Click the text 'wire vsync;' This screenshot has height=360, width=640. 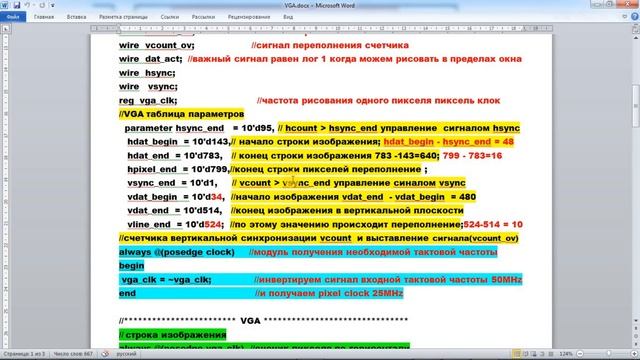pyautogui.click(x=148, y=87)
